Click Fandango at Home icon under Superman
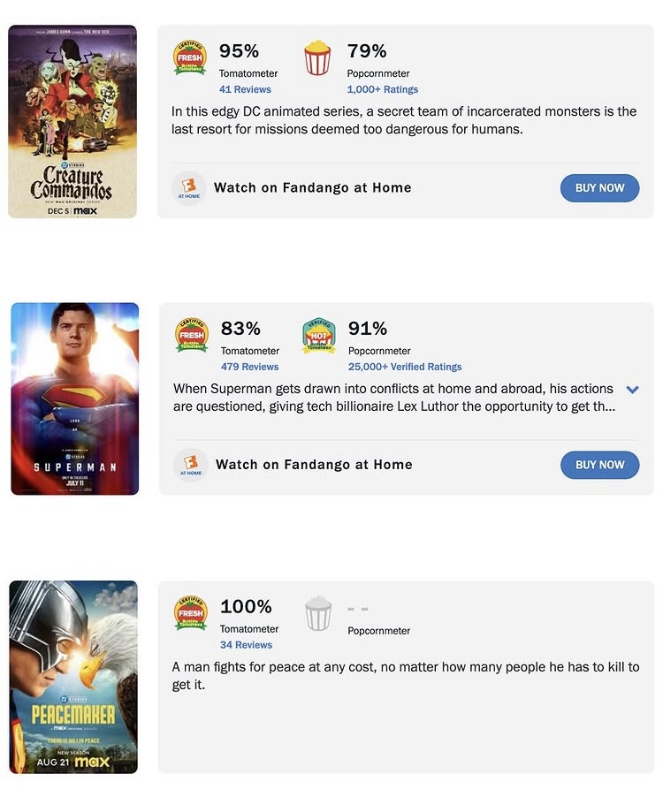Image resolution: width=663 pixels, height=812 pixels. 191,465
